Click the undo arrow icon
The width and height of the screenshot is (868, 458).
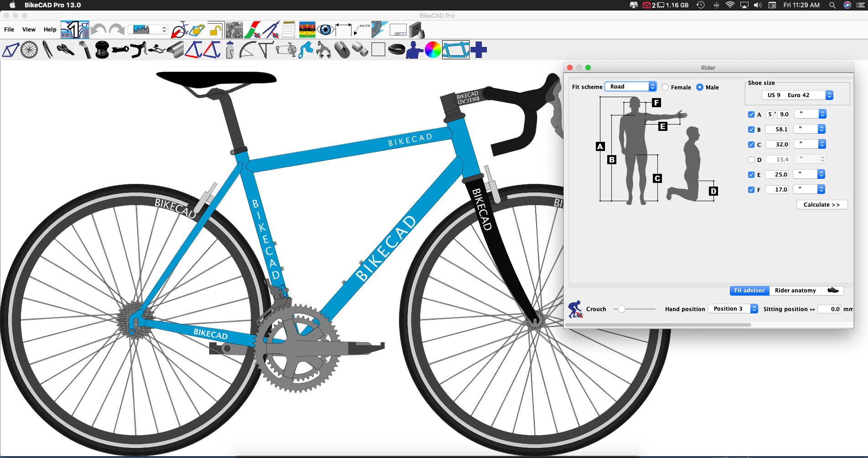98,30
